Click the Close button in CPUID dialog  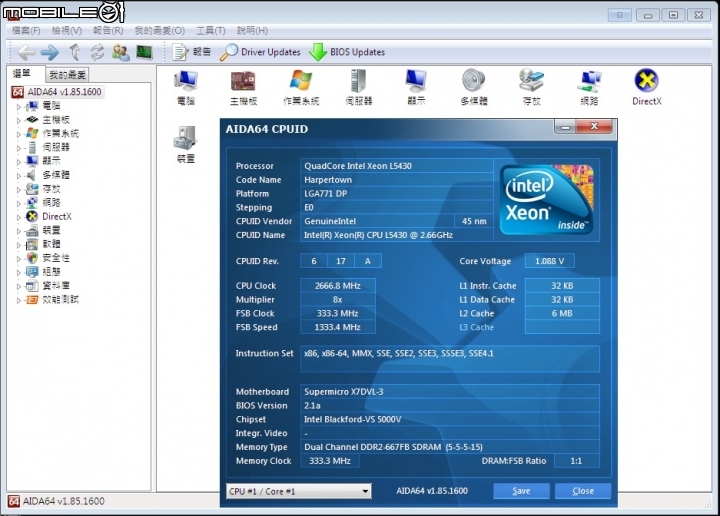(583, 491)
